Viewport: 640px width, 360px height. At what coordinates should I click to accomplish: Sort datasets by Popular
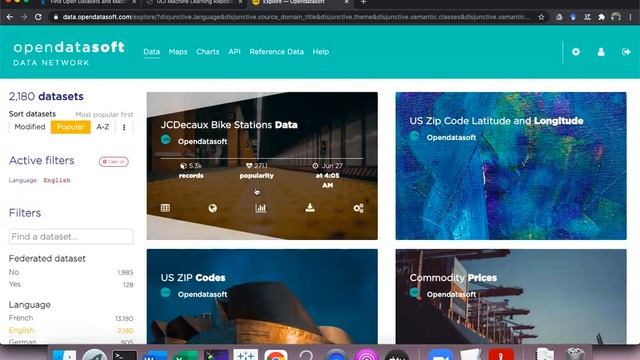(x=71, y=127)
